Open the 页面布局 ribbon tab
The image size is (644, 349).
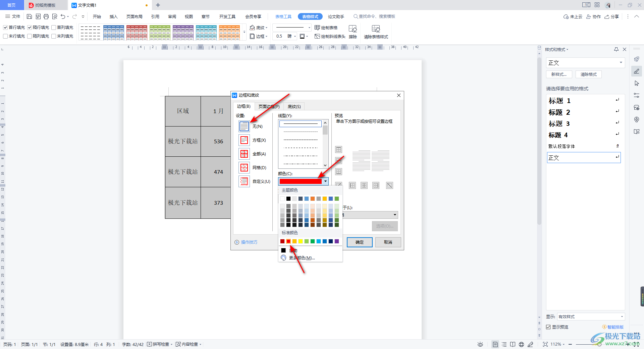[135, 16]
